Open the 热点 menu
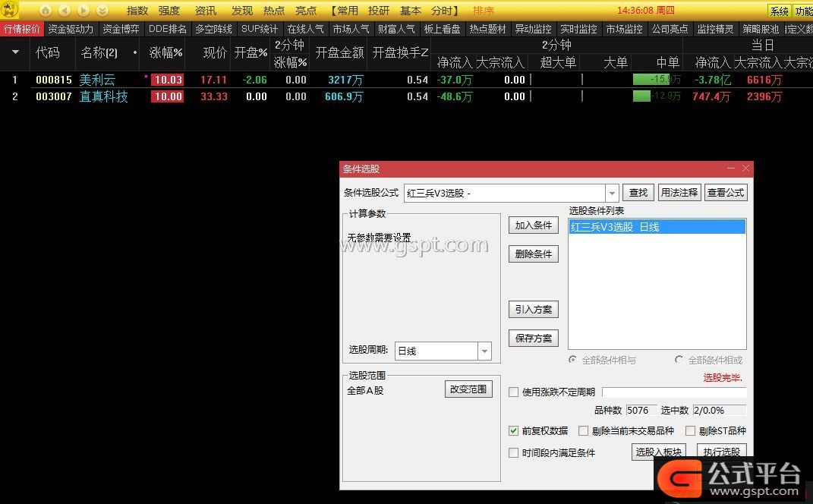The image size is (813, 504). (274, 11)
